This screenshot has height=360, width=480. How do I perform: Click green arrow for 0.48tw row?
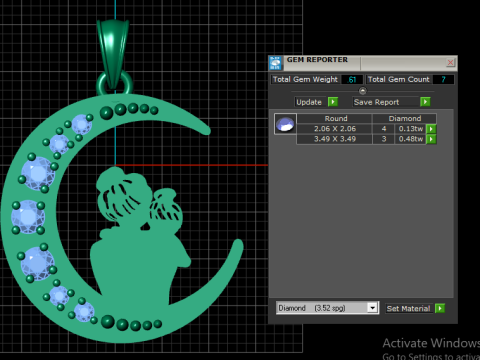click(431, 139)
